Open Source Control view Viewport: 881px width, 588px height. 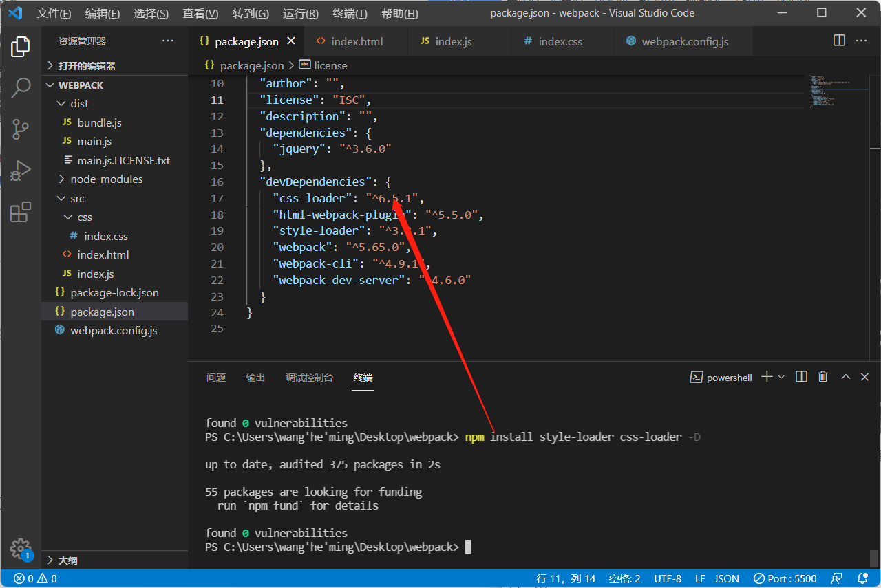pyautogui.click(x=21, y=129)
